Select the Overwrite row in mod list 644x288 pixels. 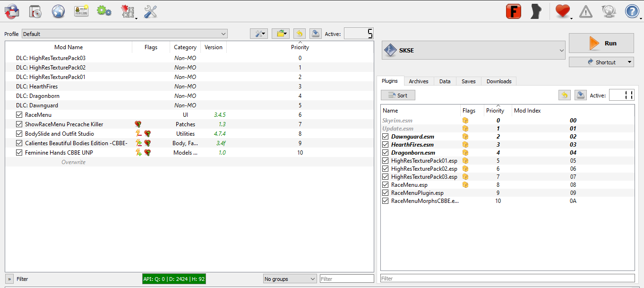189,162
